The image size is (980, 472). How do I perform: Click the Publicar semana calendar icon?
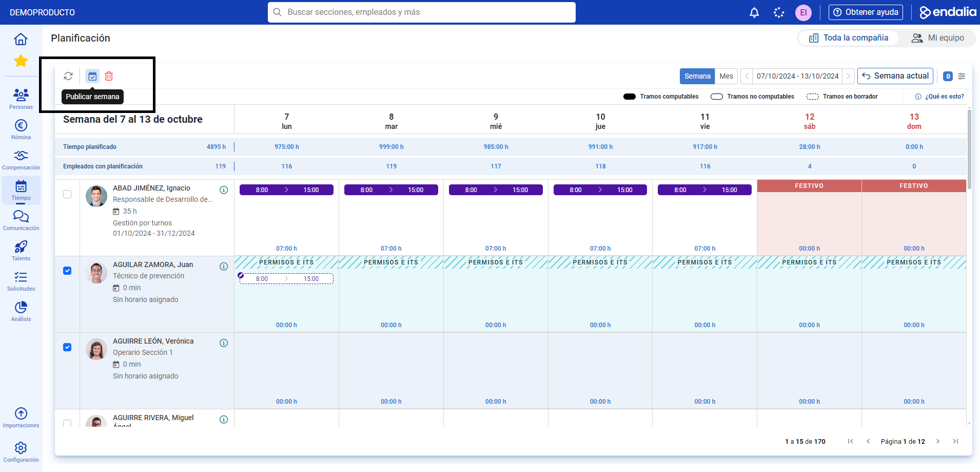click(x=92, y=76)
